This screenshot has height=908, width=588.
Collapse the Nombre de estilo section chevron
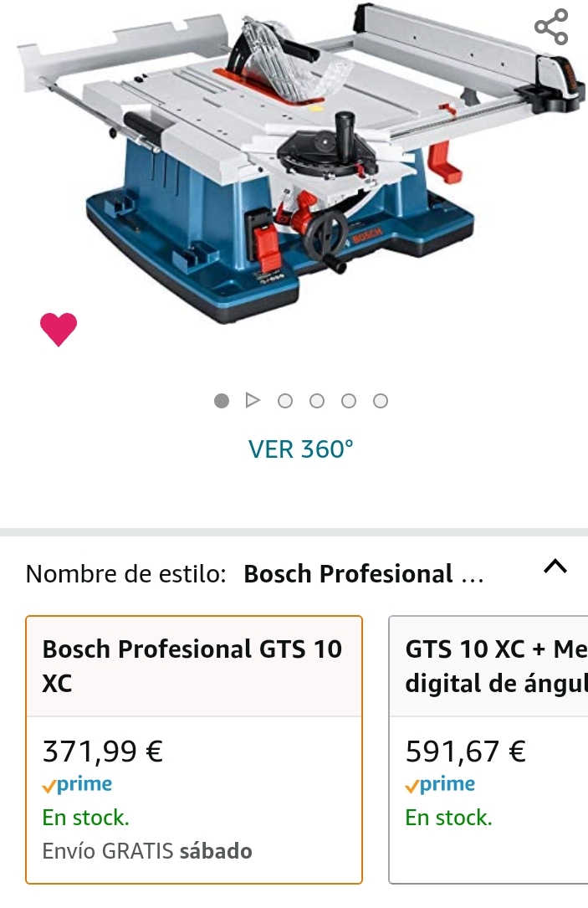555,567
